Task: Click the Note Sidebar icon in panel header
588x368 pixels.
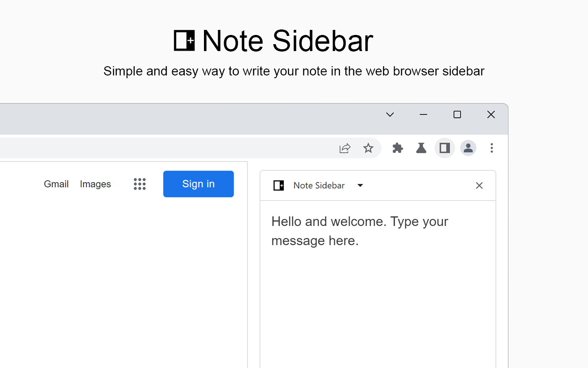Action: pos(279,185)
